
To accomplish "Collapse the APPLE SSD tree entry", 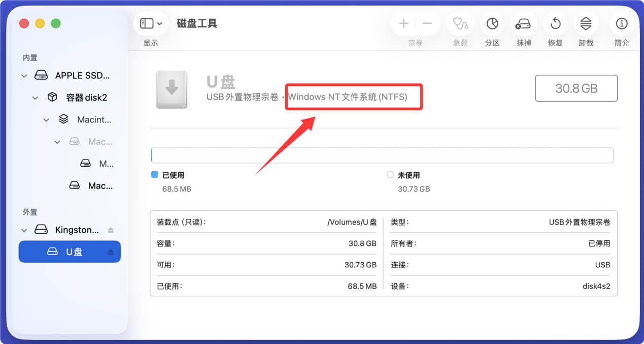I will tap(24, 75).
